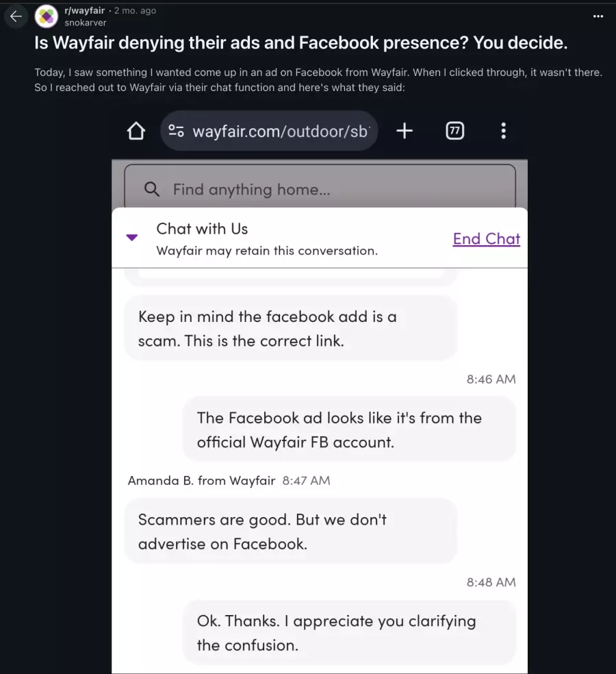616x674 pixels.
Task: Click the official Wayfair FB account message
Action: coord(349,430)
